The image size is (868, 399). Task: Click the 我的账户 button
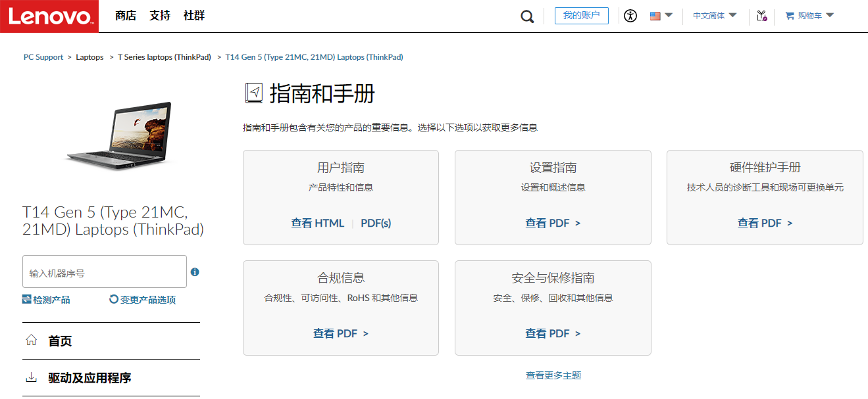[x=582, y=16]
